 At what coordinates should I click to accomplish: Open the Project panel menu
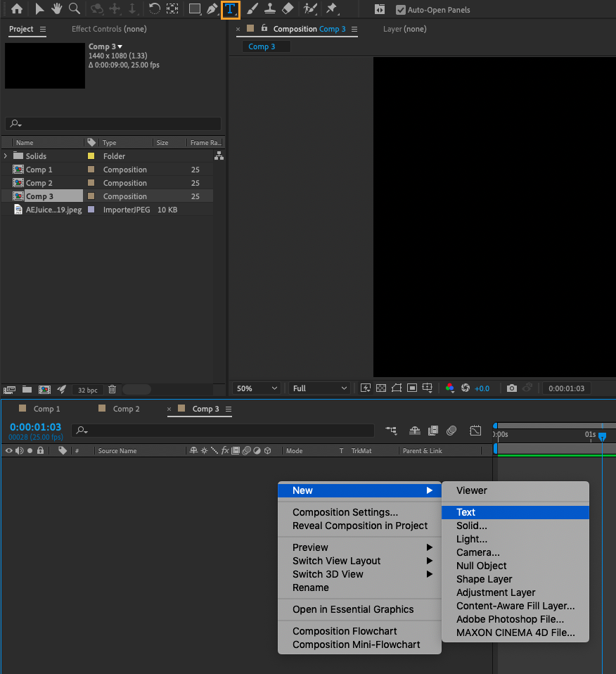(x=42, y=29)
